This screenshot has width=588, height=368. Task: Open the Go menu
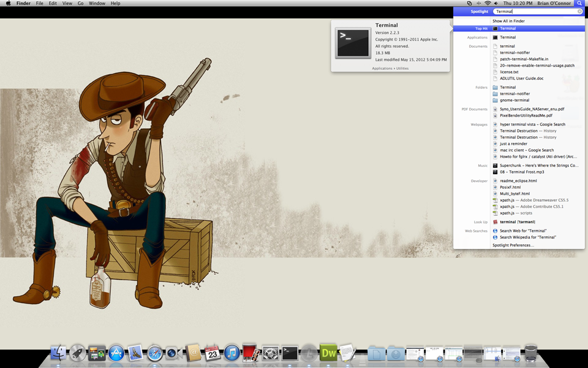pos(81,3)
